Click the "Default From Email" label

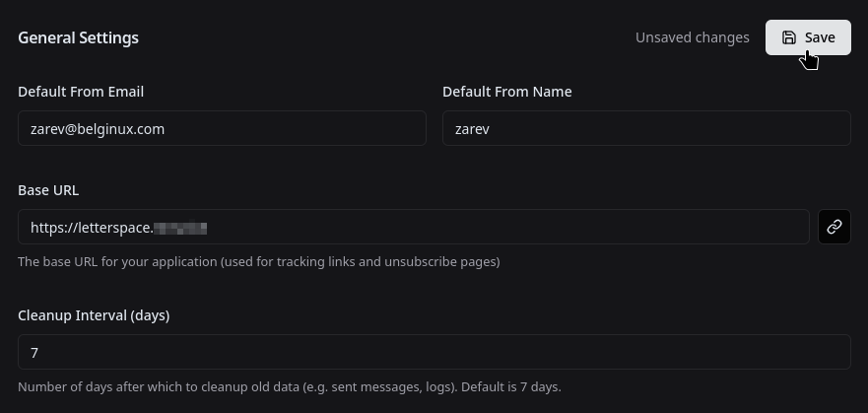(x=81, y=92)
